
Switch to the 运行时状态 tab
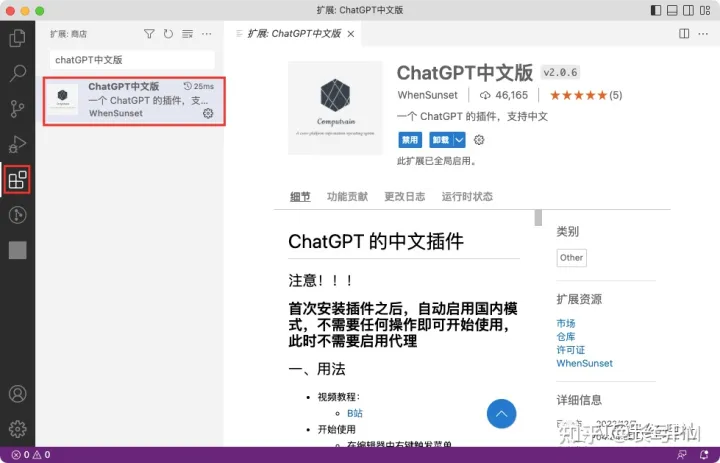467,197
